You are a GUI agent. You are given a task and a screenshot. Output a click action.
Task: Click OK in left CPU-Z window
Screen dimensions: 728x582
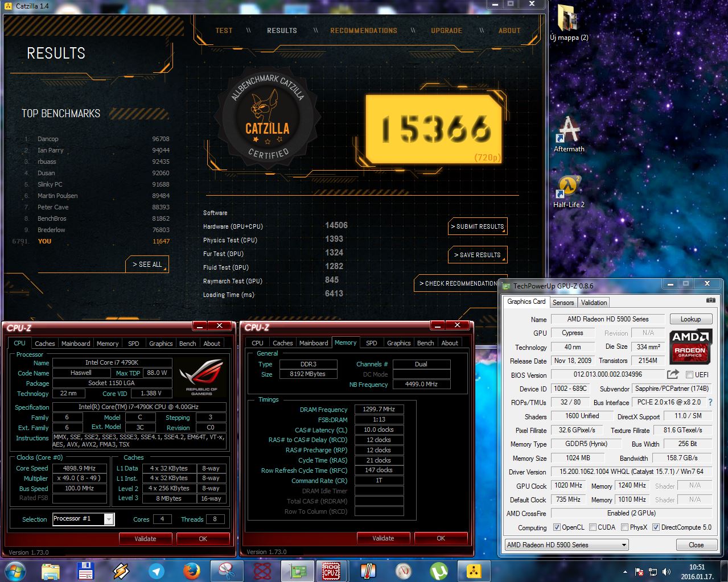click(x=203, y=539)
